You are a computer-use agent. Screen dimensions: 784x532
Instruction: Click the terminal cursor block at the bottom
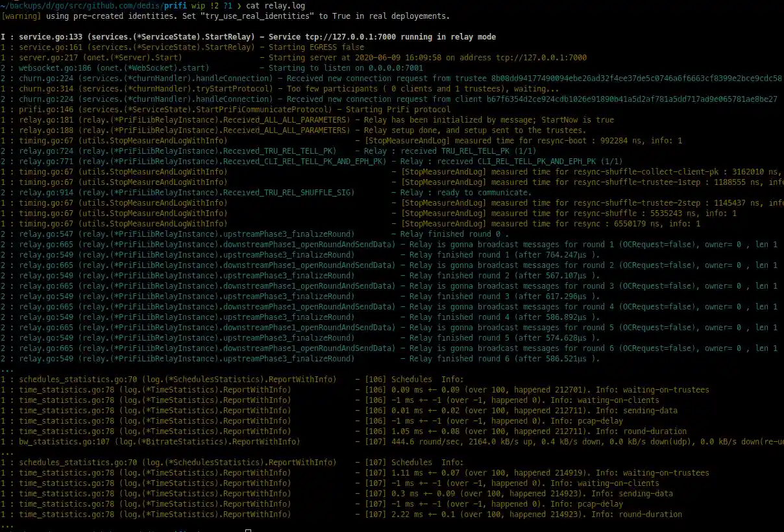[x=249, y=530]
